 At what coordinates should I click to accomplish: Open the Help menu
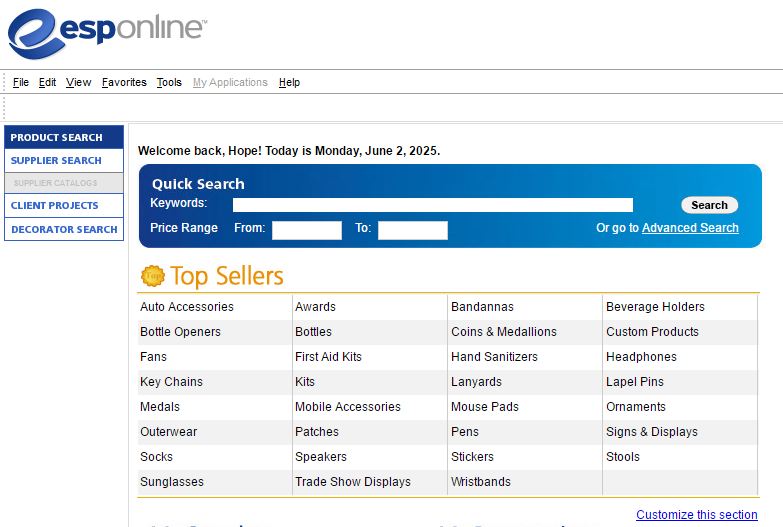click(289, 82)
